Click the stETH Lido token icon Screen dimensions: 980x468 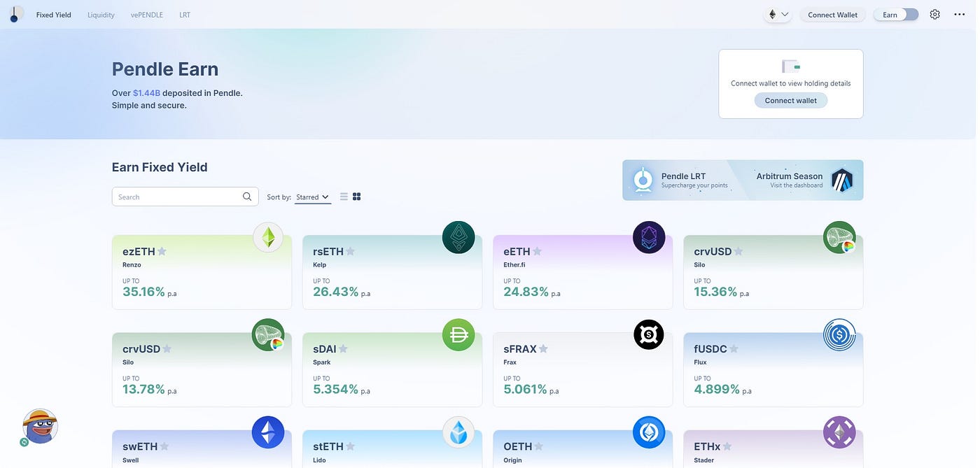(458, 432)
